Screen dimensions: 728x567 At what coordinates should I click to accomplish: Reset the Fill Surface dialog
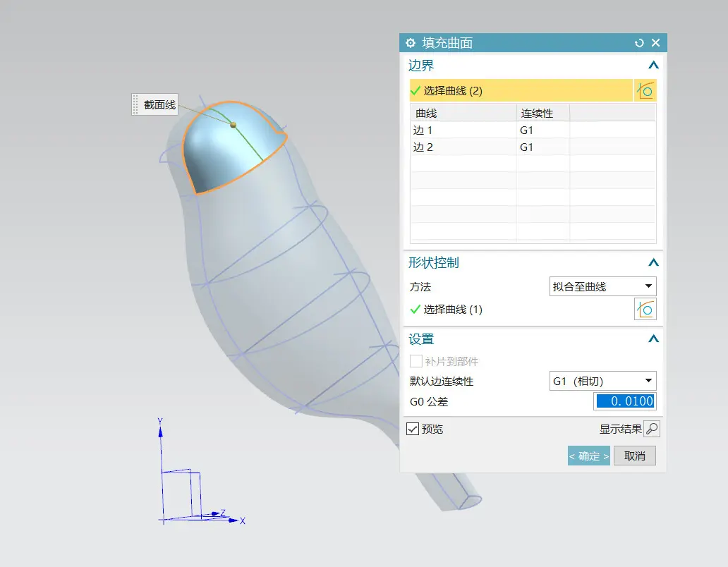point(639,43)
